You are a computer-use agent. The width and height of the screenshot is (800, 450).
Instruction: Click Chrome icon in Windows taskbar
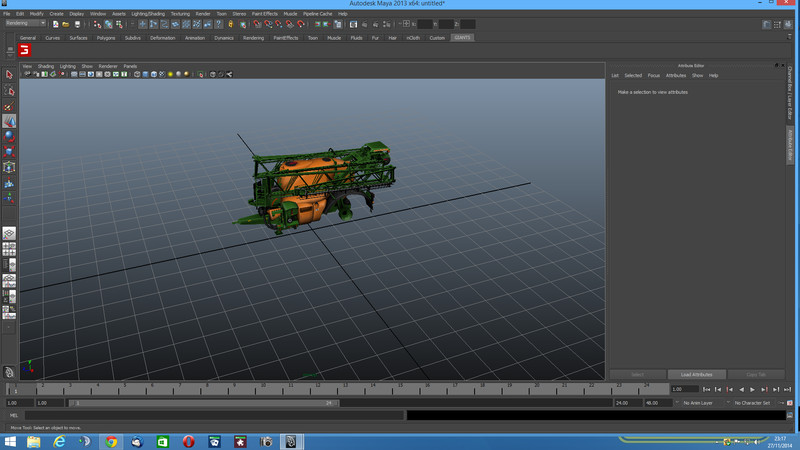pos(111,441)
